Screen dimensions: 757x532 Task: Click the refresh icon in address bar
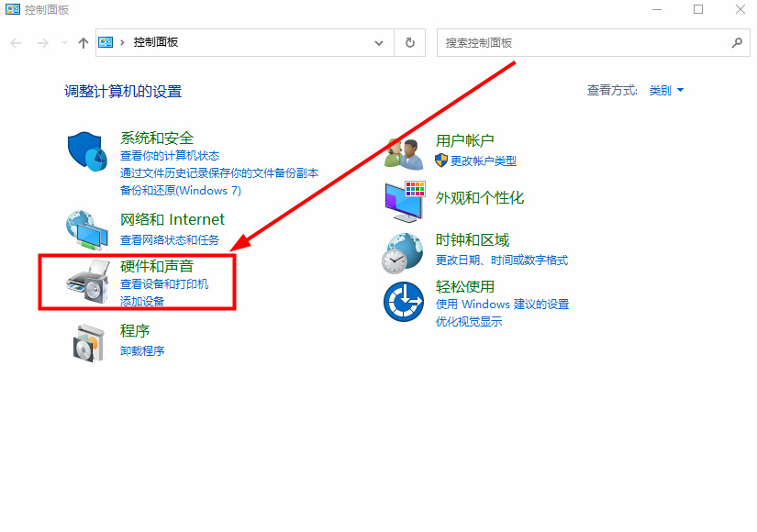(409, 42)
